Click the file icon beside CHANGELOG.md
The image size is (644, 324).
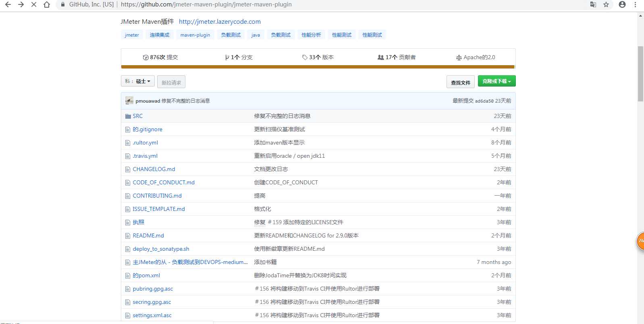coord(128,169)
